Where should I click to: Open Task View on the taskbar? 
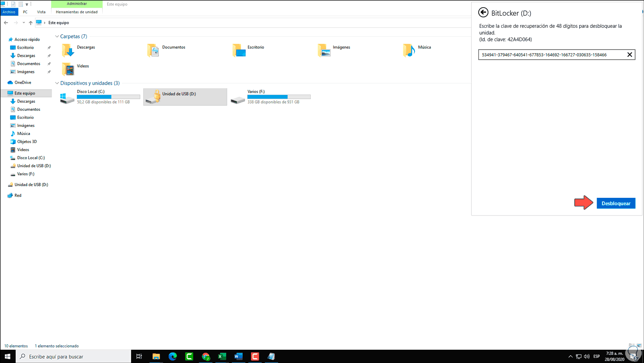[x=139, y=356]
